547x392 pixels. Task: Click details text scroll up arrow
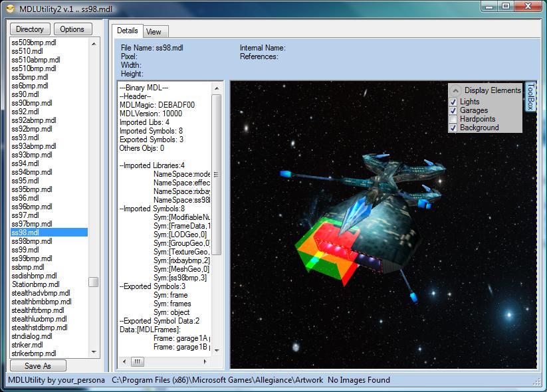[217, 88]
